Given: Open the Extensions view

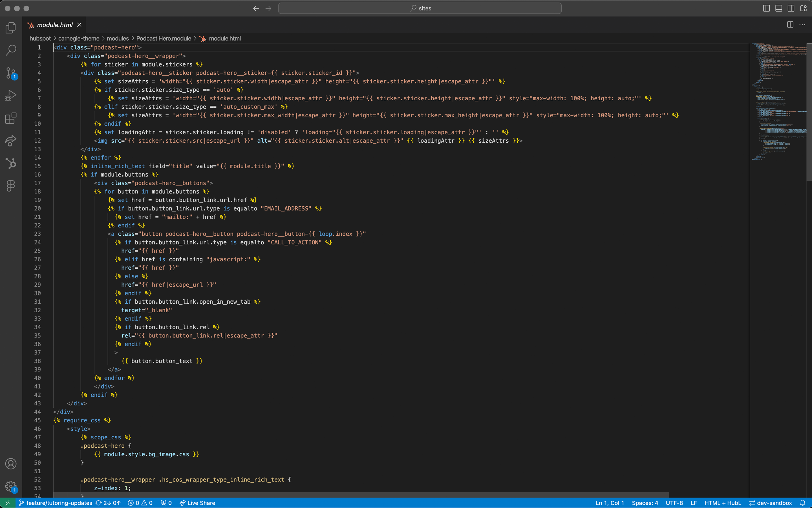Looking at the screenshot, I should point(11,118).
